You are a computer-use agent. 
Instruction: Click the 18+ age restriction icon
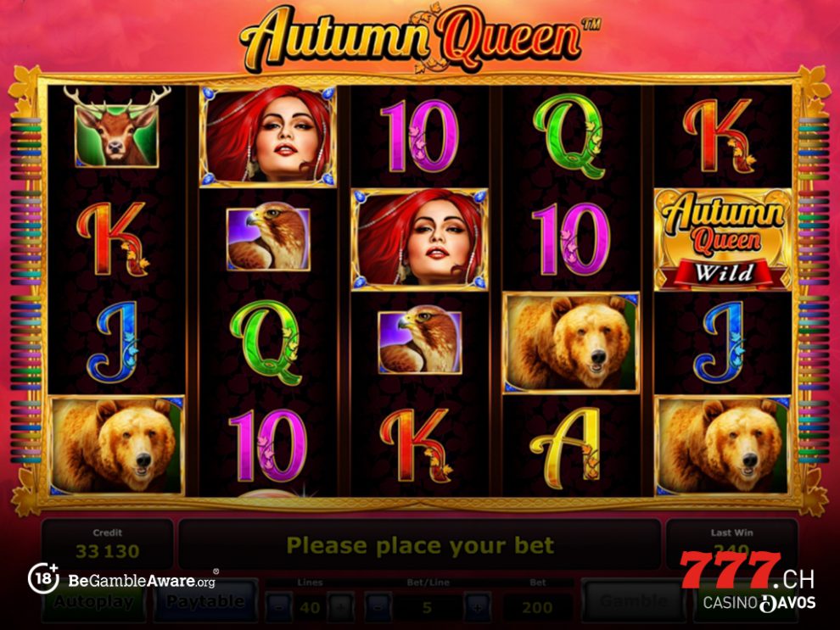click(x=43, y=578)
